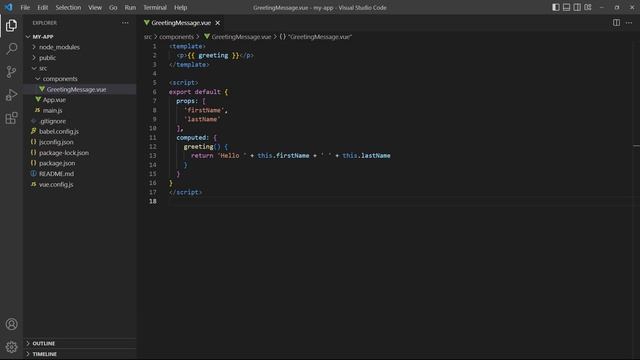Screen dimensions: 640x360
Task: Click the info icon beside README.md
Action: coord(33,173)
